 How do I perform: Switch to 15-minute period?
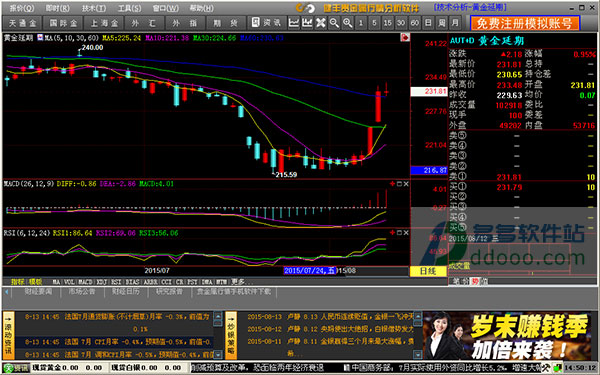coord(387,23)
